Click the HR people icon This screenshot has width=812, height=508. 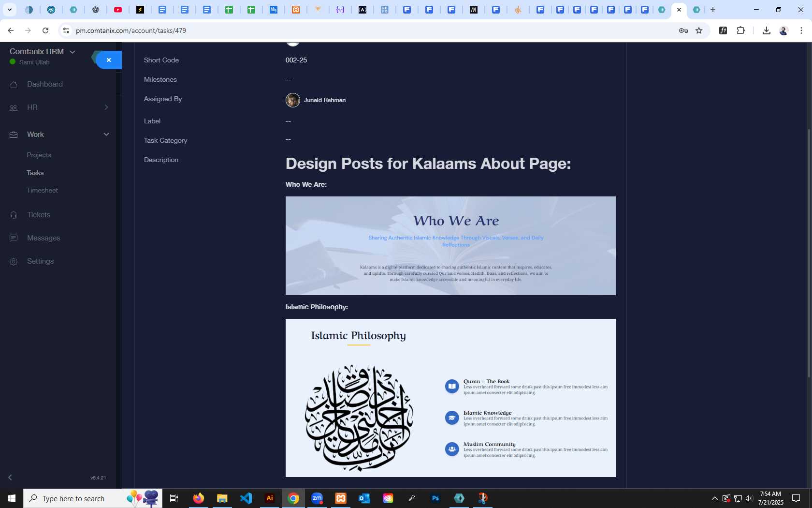tap(14, 108)
